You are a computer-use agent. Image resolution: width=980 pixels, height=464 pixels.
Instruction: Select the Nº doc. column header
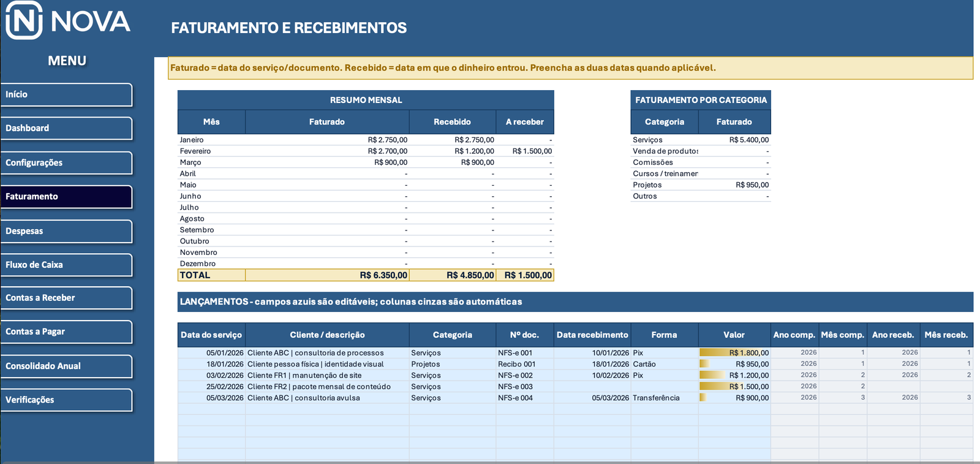[524, 335]
